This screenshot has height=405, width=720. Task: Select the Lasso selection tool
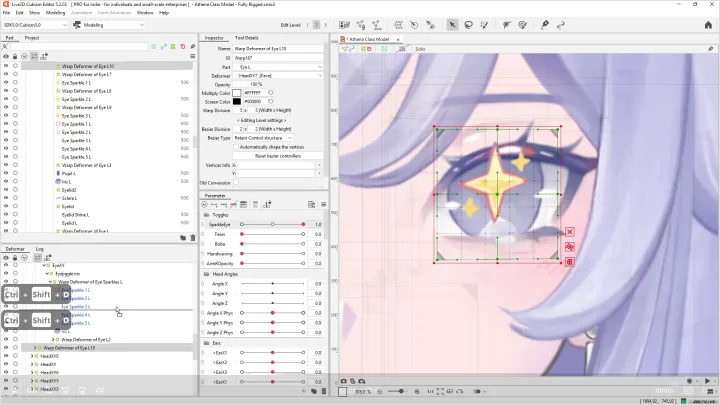[x=468, y=25]
